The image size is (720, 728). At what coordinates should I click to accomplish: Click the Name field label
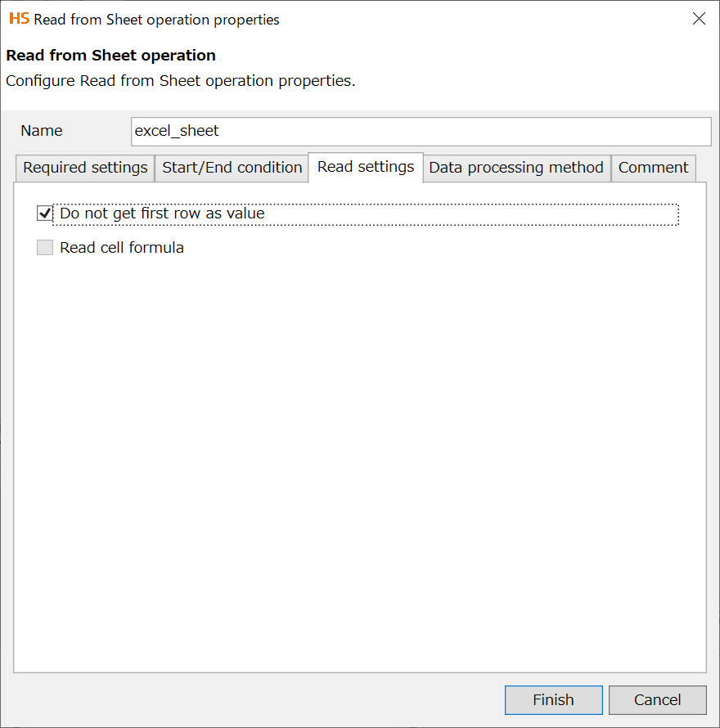coord(41,131)
